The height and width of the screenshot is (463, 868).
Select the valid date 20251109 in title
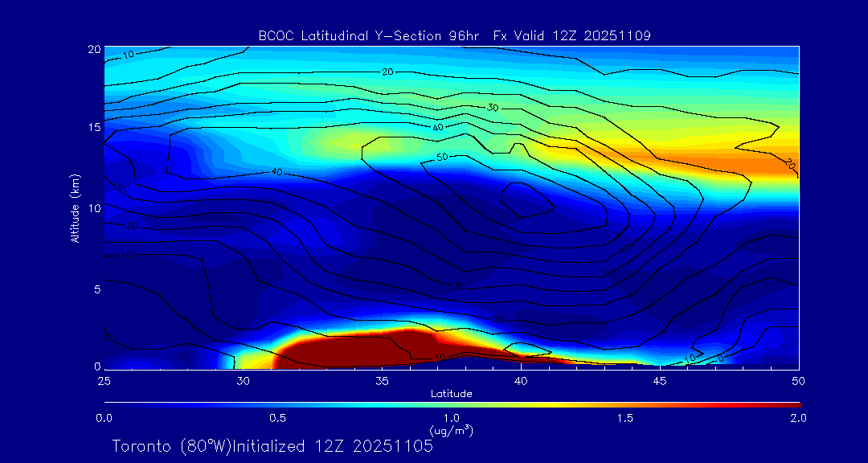tap(620, 36)
